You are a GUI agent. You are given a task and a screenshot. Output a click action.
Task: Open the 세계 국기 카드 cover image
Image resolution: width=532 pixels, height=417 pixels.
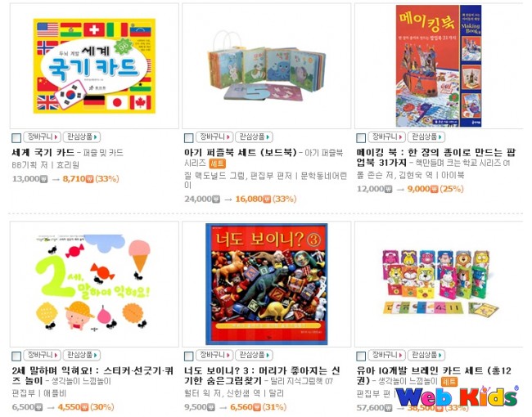[94, 65]
